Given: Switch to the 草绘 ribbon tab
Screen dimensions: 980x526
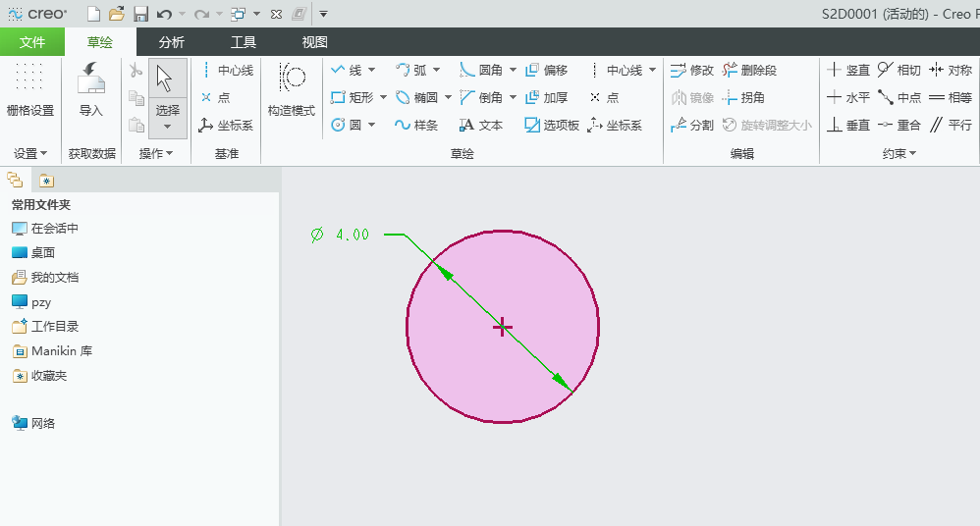Looking at the screenshot, I should point(100,42).
